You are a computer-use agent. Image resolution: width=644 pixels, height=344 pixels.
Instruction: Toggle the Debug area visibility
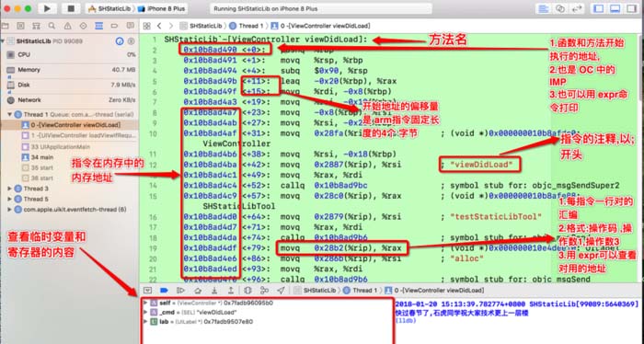click(x=615, y=8)
